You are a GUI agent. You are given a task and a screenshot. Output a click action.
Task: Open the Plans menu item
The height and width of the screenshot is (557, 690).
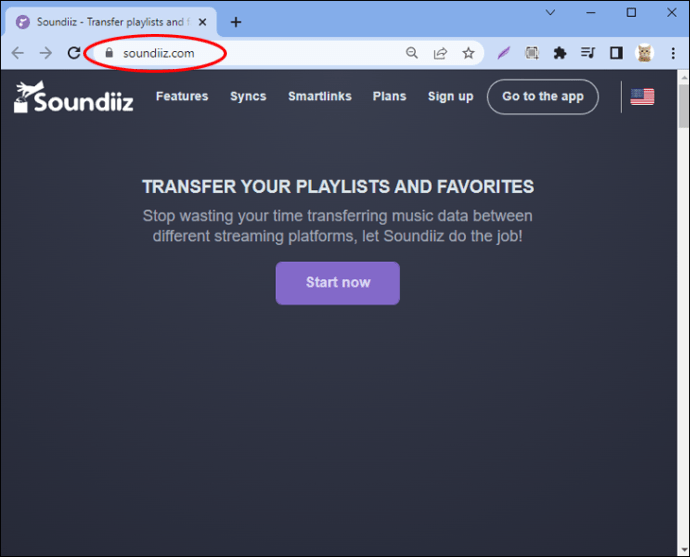coord(389,96)
